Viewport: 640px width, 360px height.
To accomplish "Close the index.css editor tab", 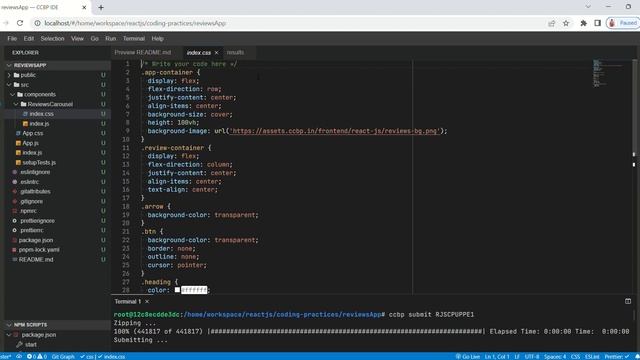I will coord(216,52).
